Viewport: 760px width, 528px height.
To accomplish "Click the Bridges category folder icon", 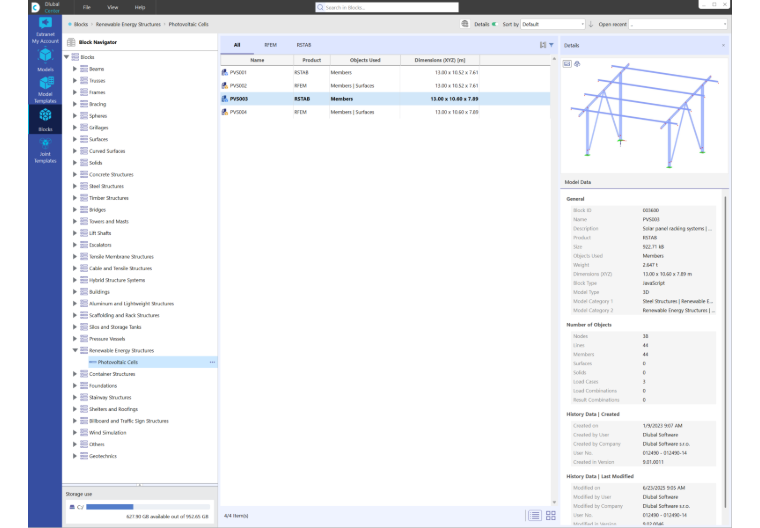I will pos(84,209).
